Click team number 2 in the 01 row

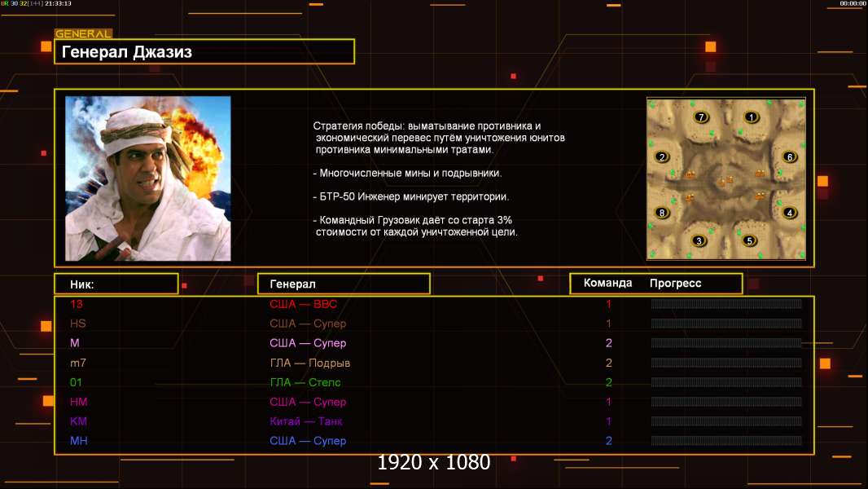609,382
